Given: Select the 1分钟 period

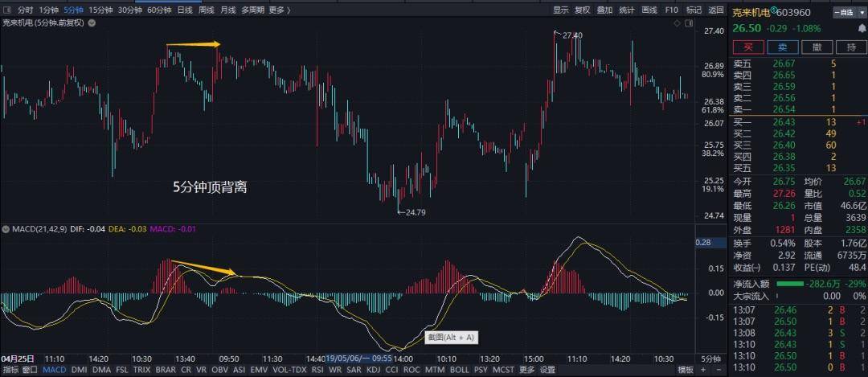Looking at the screenshot, I should point(49,10).
